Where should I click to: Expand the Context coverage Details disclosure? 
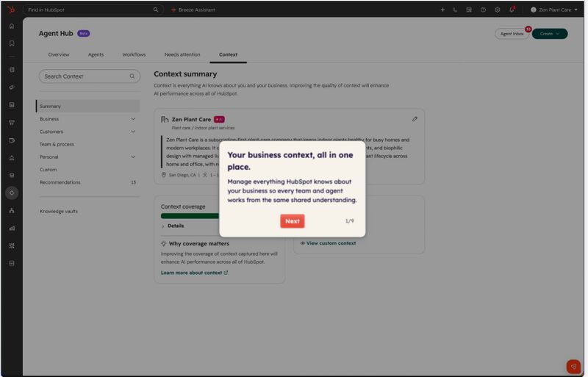[173, 226]
